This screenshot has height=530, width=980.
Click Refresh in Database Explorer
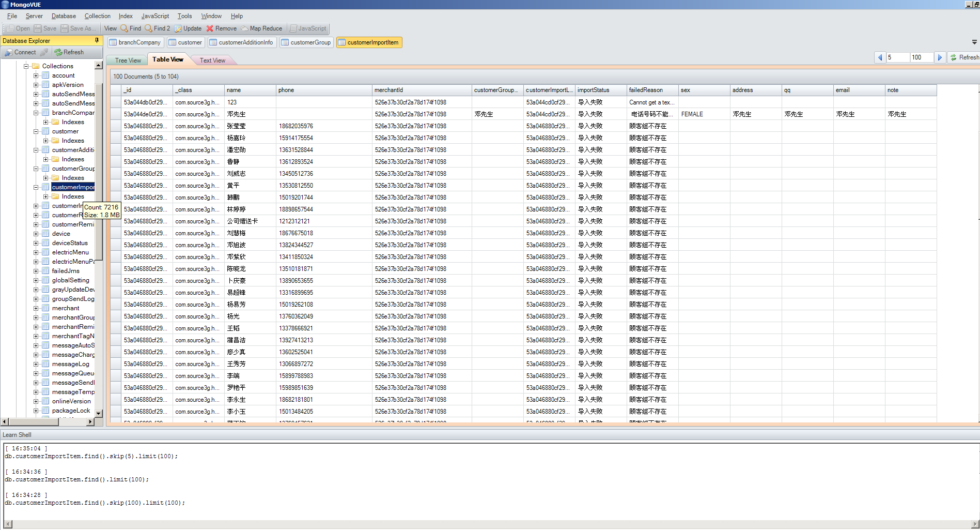(x=69, y=52)
